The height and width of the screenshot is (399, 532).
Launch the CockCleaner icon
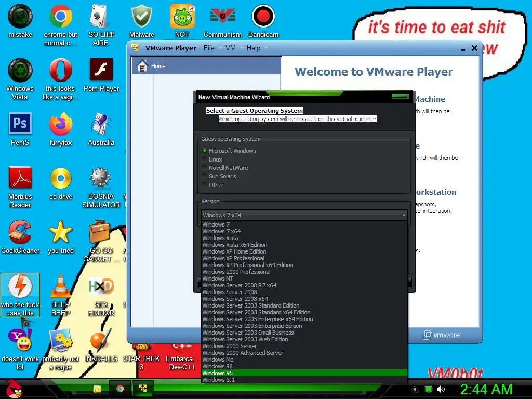tap(20, 237)
